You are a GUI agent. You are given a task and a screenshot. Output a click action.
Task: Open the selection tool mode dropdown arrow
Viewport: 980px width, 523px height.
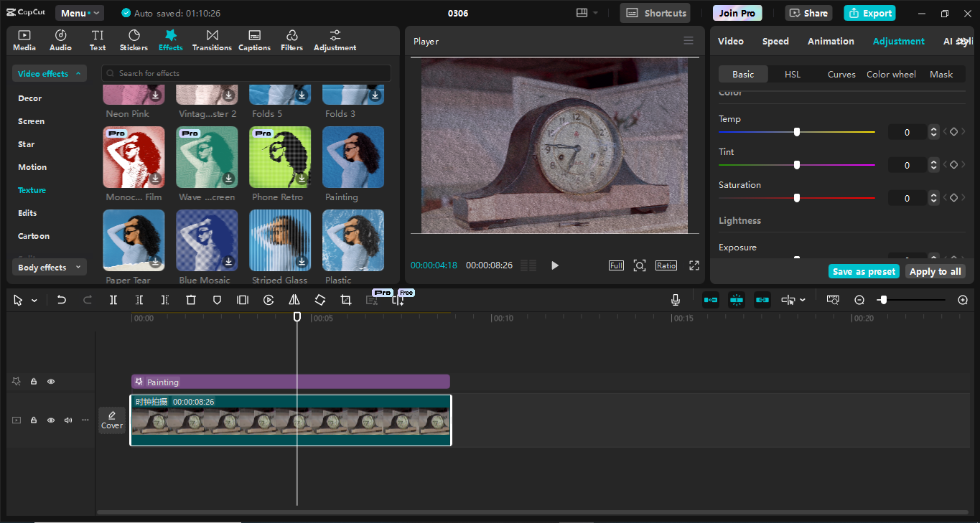(34, 301)
